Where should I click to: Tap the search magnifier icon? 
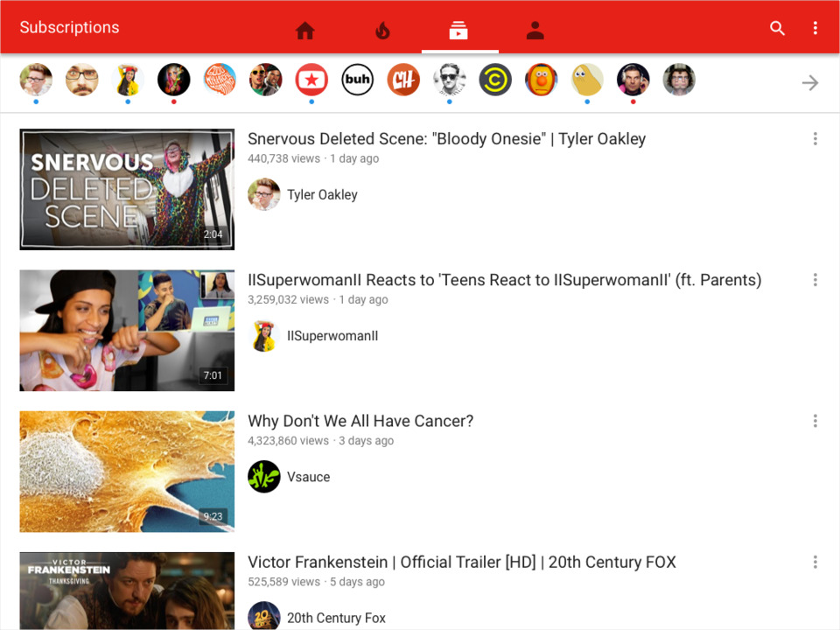(777, 28)
